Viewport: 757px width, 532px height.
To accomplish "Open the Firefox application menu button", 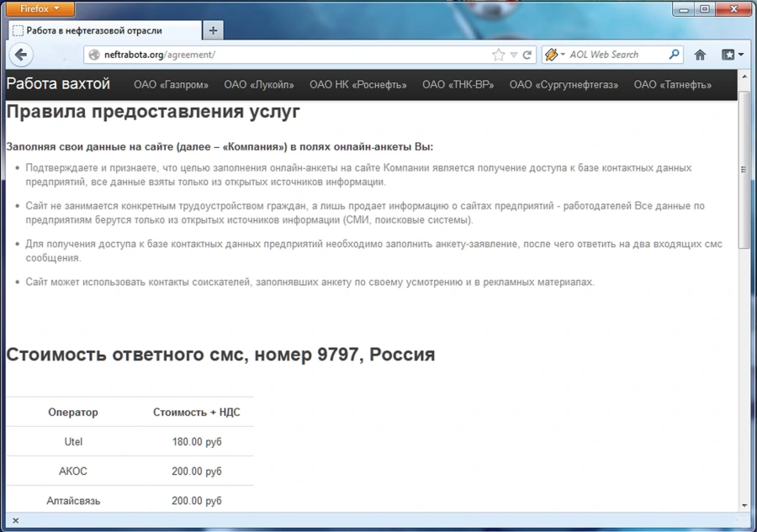I will (40, 8).
